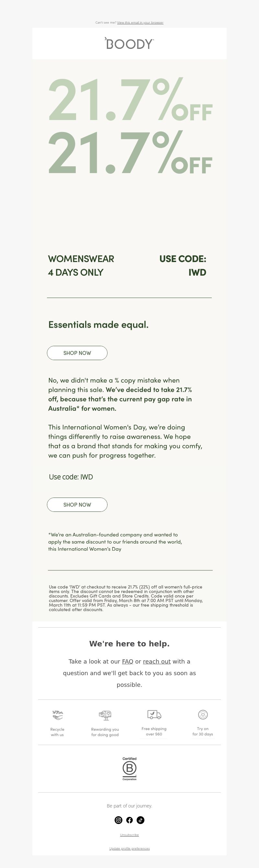The height and width of the screenshot is (868, 259).
Task: Open View this email in your browser
Action: (140, 23)
